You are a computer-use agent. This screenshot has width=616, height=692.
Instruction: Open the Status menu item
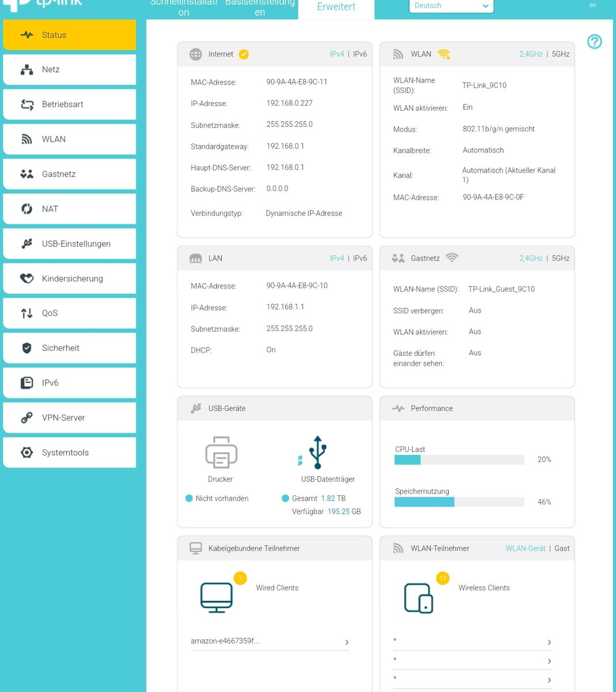point(70,35)
